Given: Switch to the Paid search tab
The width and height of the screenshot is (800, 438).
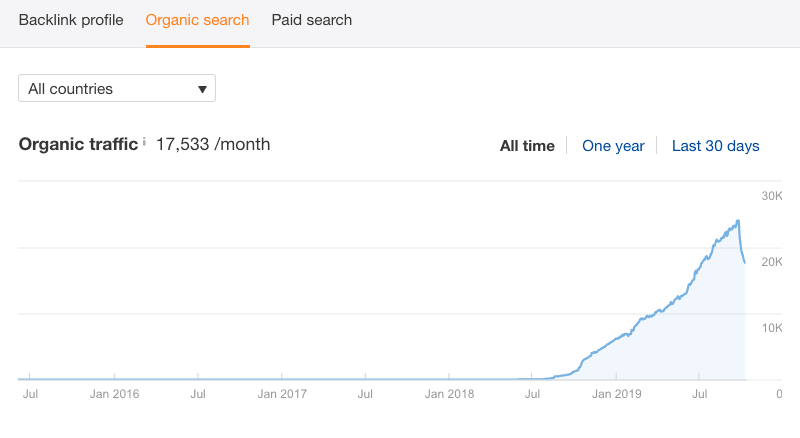Looking at the screenshot, I should tap(311, 20).
